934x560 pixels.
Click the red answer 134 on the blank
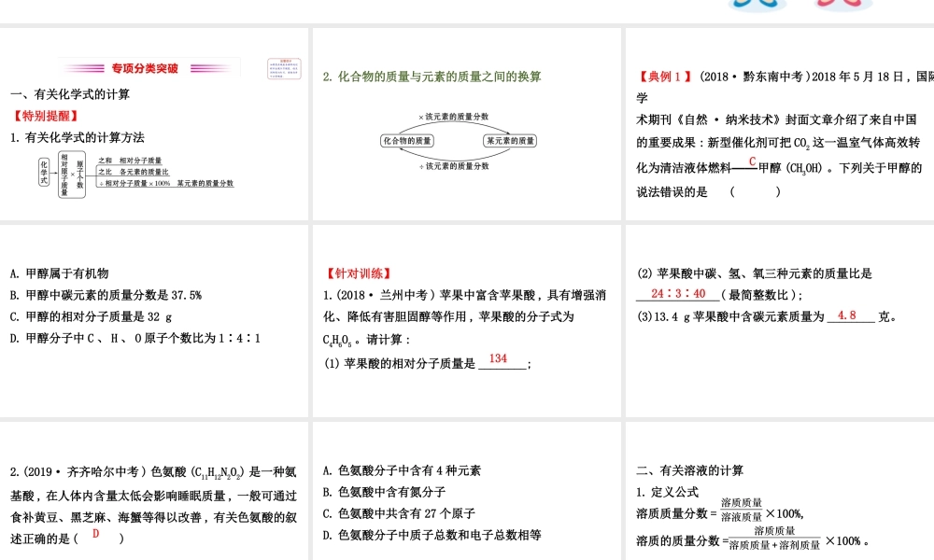click(x=497, y=357)
